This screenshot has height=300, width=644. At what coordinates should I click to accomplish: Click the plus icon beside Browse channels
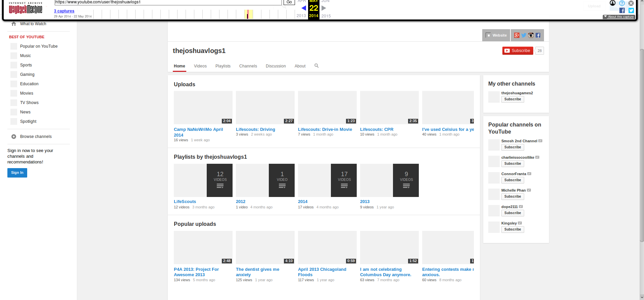click(x=14, y=137)
